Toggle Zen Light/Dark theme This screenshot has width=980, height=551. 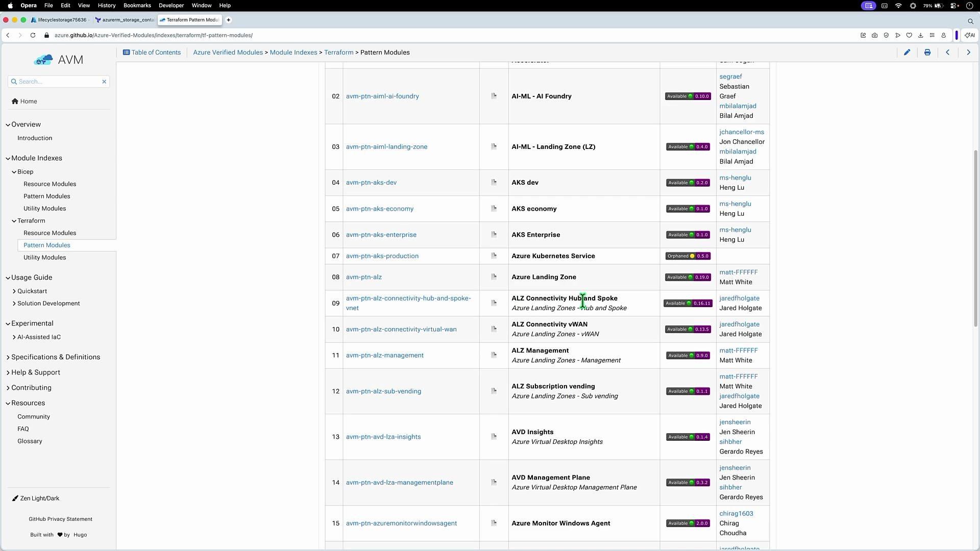pos(36,498)
